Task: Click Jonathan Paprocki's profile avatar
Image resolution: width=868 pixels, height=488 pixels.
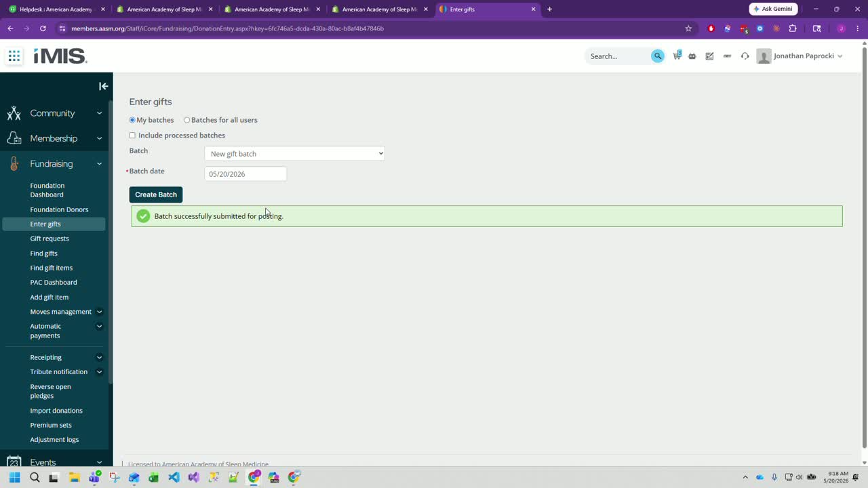Action: click(x=764, y=56)
